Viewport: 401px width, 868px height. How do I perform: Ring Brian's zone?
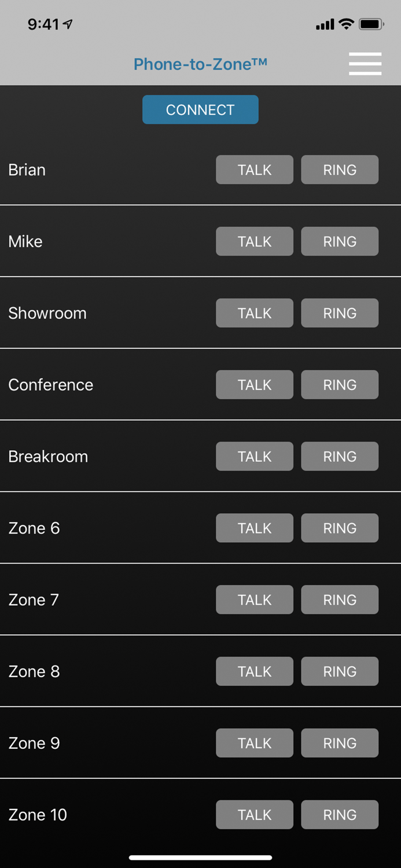pos(340,170)
